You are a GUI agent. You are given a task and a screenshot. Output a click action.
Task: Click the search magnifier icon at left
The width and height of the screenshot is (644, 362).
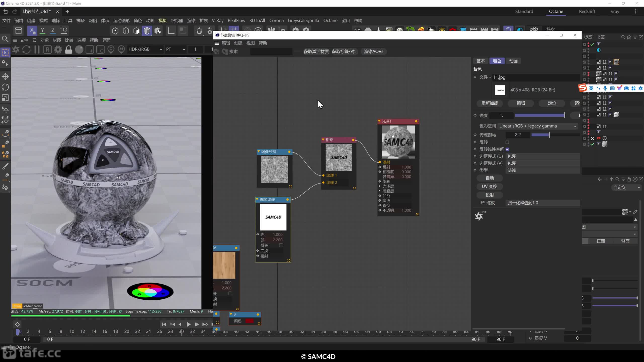[5, 39]
